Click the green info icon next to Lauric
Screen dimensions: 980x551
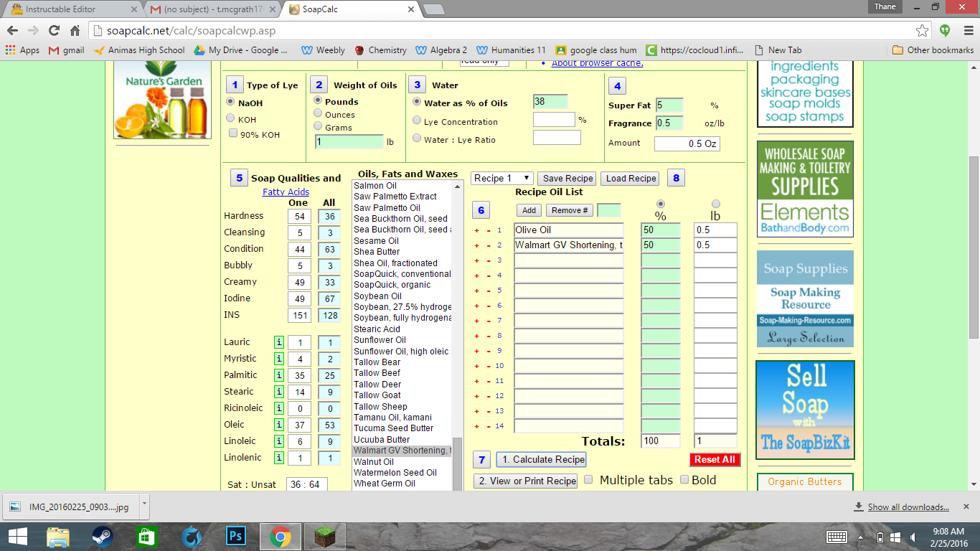279,342
